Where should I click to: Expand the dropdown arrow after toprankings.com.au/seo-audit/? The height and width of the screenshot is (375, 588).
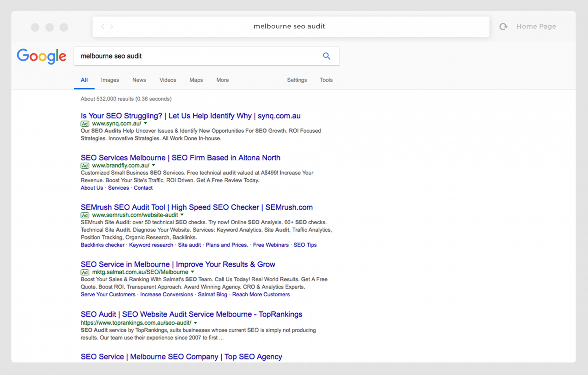coord(196,323)
